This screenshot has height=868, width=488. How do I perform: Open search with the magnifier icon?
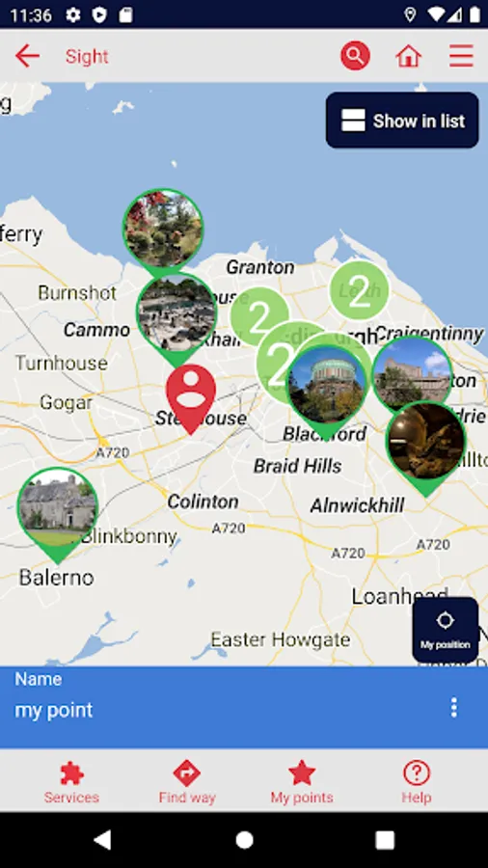(355, 56)
